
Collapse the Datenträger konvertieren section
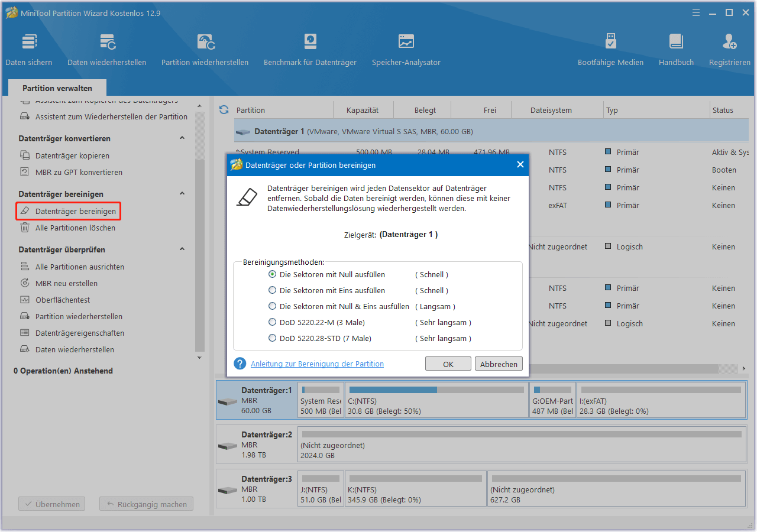[182, 138]
